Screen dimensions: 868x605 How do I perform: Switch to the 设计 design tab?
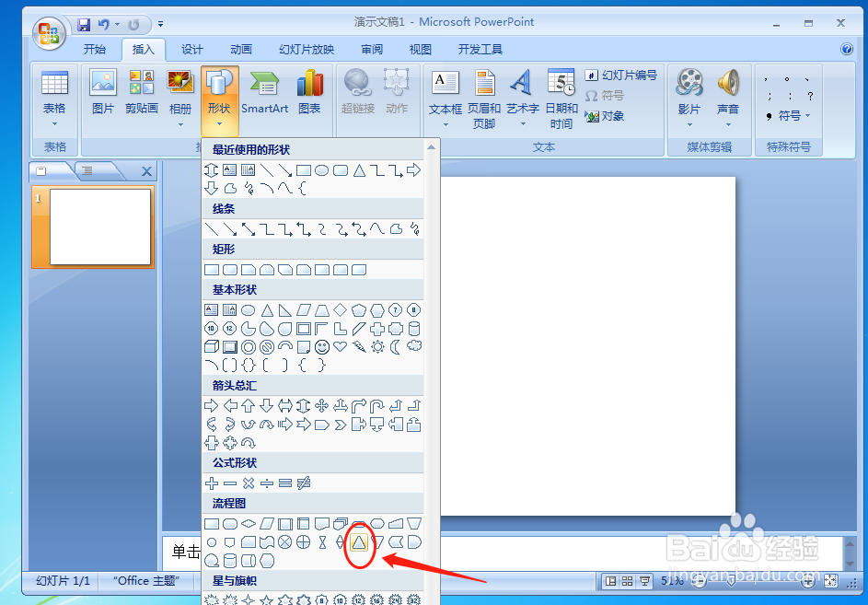(192, 50)
